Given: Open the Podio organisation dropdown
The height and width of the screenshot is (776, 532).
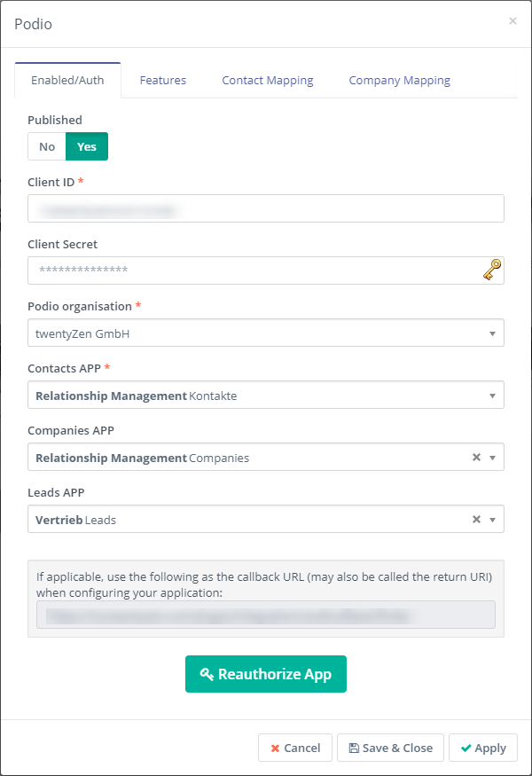Looking at the screenshot, I should point(266,333).
